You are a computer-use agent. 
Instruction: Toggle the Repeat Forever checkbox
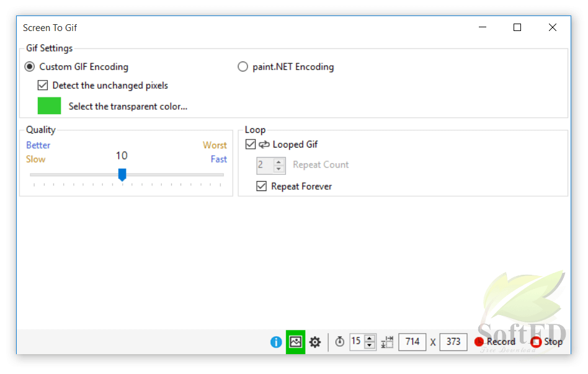click(261, 186)
